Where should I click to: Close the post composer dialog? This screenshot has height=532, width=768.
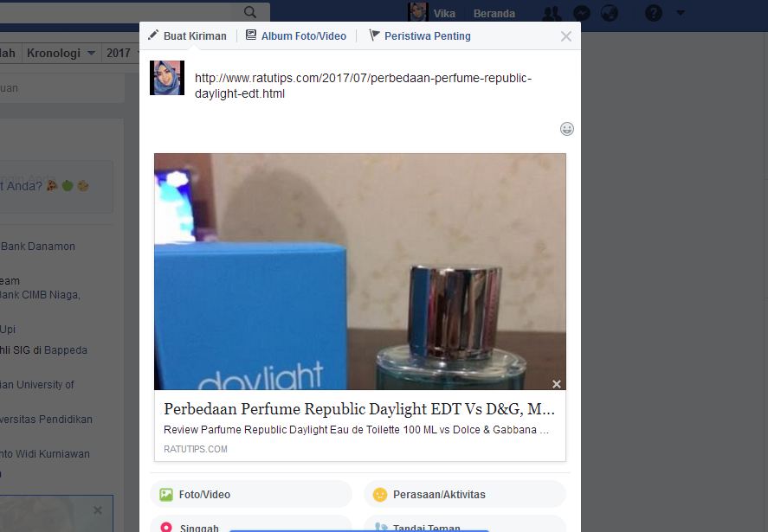point(565,36)
